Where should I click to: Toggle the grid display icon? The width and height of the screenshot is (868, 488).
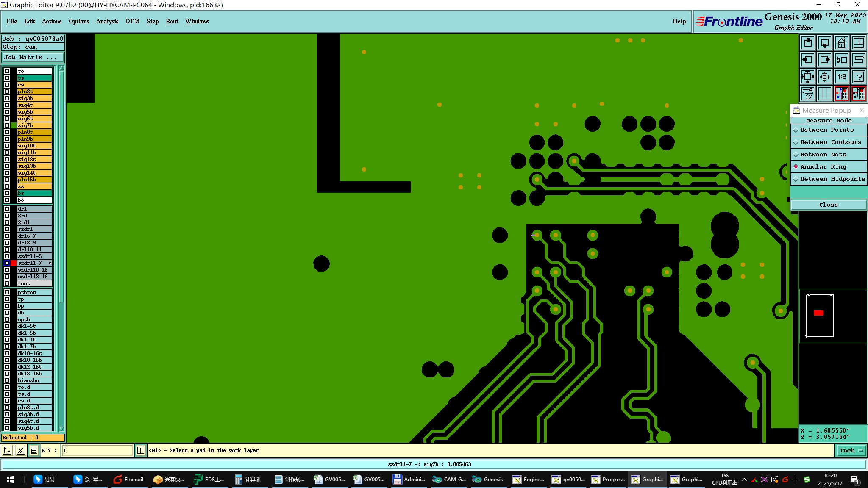[824, 93]
